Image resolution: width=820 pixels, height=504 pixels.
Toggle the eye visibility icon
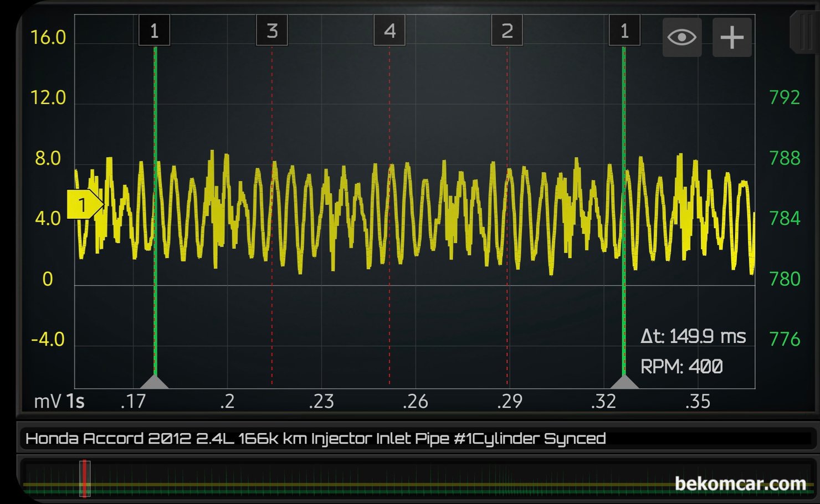681,38
